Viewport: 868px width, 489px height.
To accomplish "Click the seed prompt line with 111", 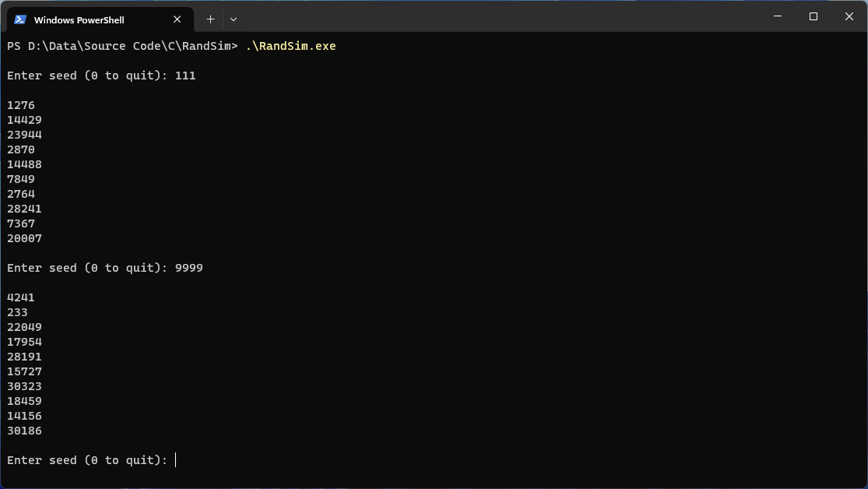I will [x=101, y=76].
